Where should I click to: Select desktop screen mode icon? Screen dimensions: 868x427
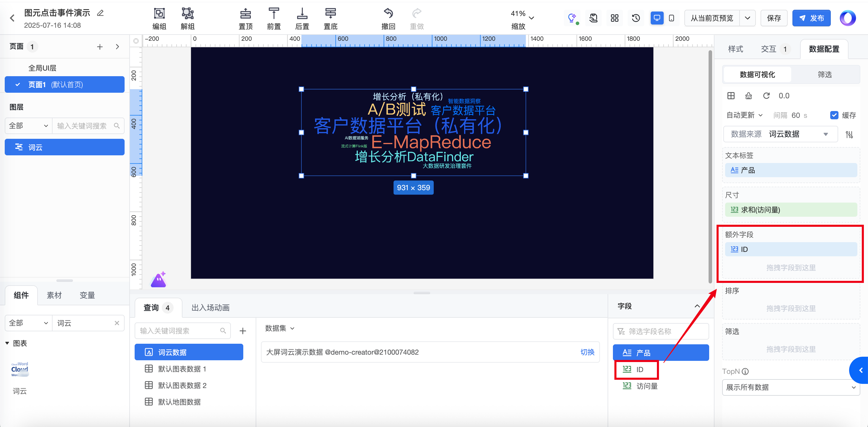(x=657, y=18)
